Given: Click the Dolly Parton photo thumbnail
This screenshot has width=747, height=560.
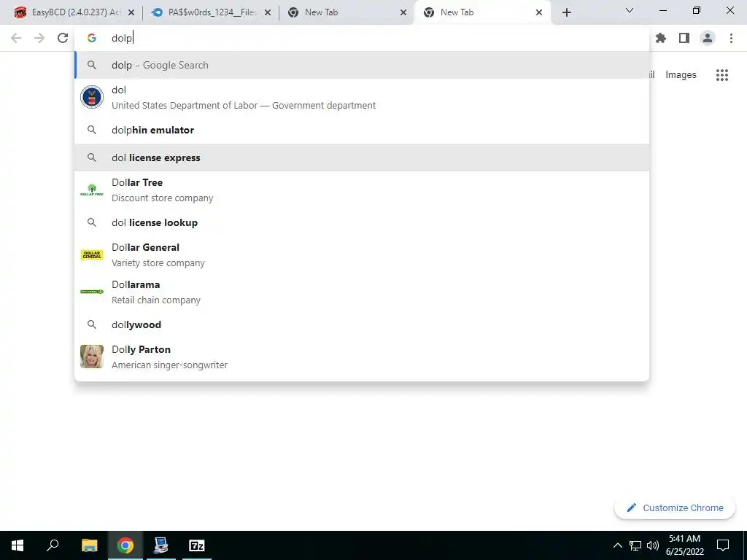Looking at the screenshot, I should 92,357.
